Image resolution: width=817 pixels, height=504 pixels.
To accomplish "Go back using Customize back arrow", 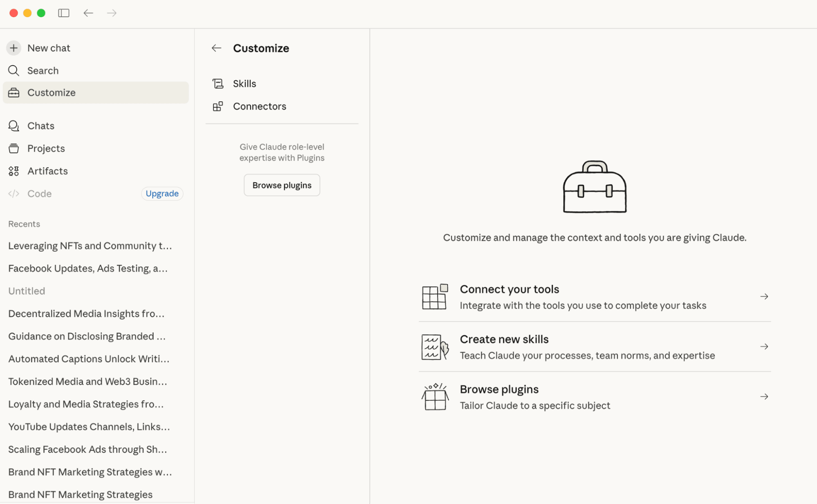I will click(216, 48).
